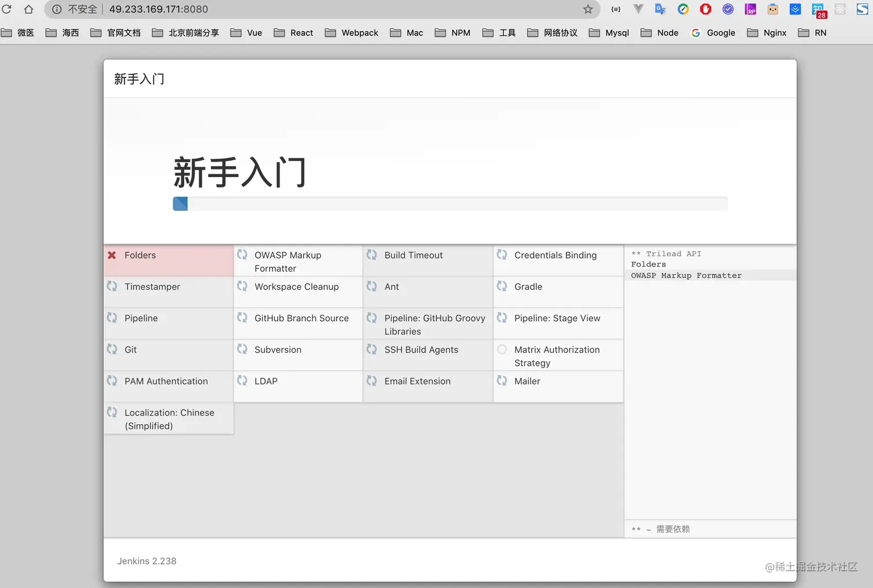Viewport: 873px width, 588px height.
Task: Click the red X icon beside Folders
Action: pos(112,255)
